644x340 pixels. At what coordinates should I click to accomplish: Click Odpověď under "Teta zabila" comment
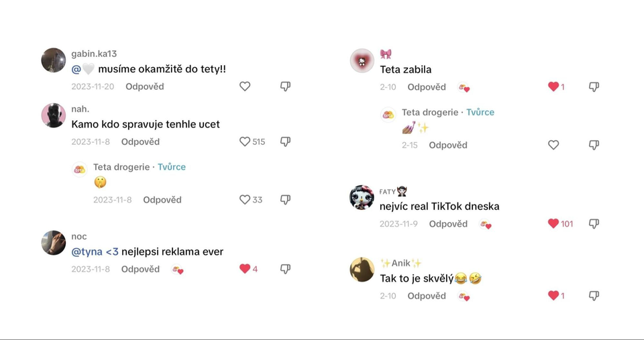(x=427, y=87)
